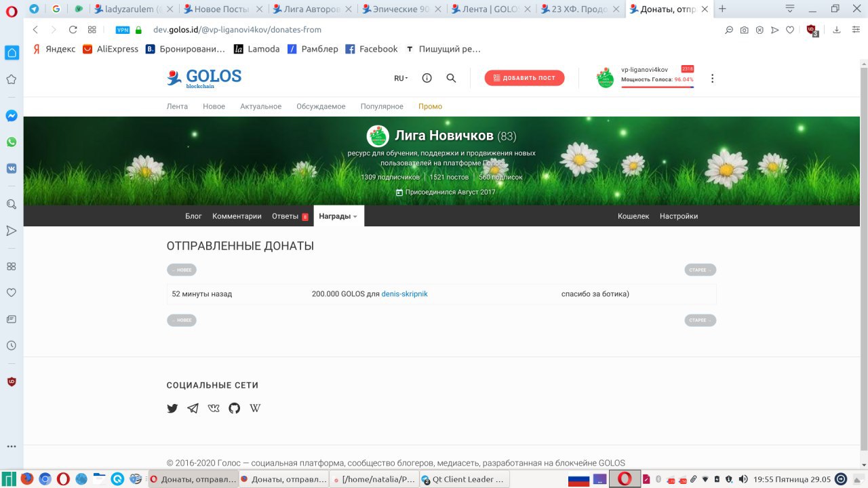Viewport: 868px width, 488px height.
Task: Open the GitHub social icon
Action: click(x=235, y=408)
